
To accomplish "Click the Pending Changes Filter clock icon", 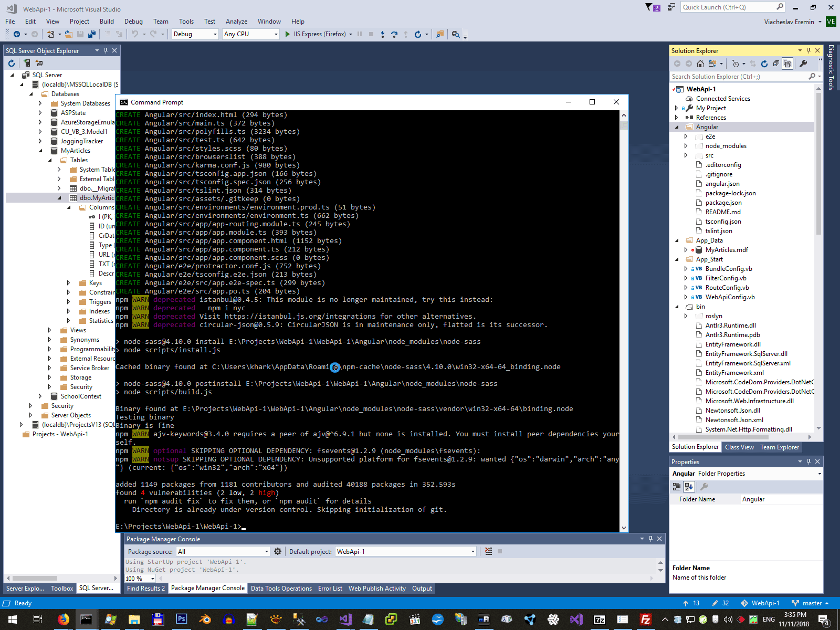I will click(736, 64).
